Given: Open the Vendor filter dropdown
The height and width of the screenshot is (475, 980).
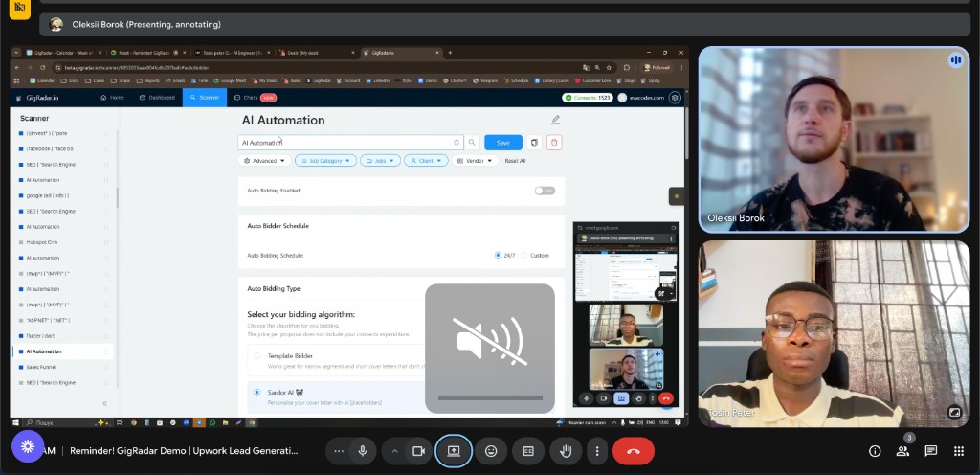Looking at the screenshot, I should tap(475, 161).
